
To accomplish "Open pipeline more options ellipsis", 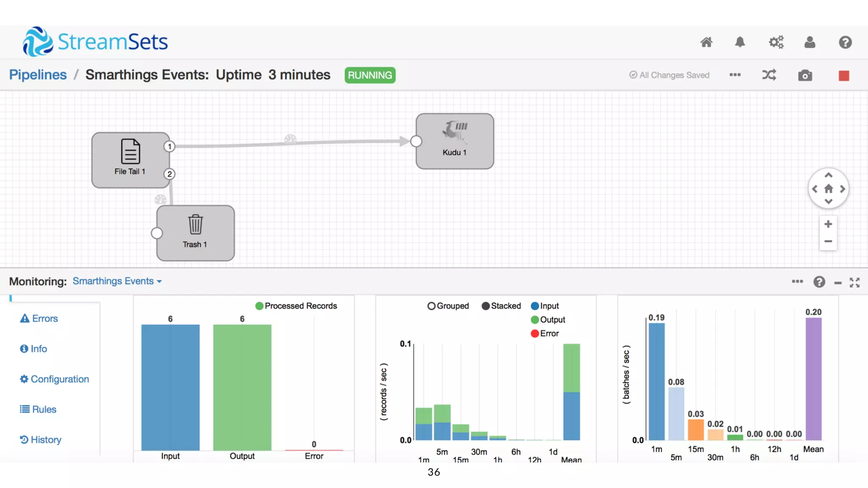I will pyautogui.click(x=735, y=75).
